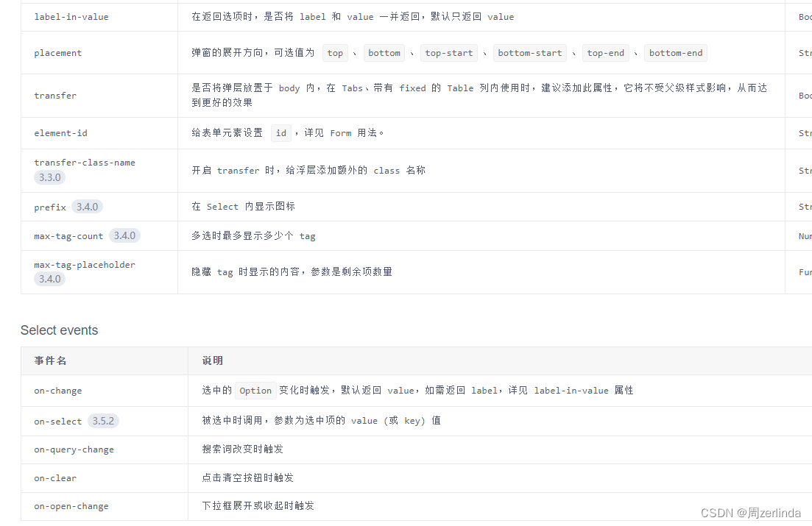Select the top-start code tag

pyautogui.click(x=448, y=53)
